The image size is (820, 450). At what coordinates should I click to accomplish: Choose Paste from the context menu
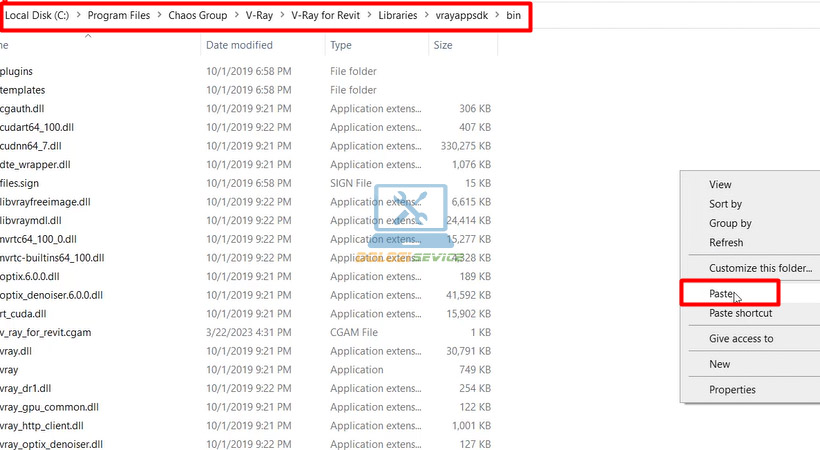click(x=722, y=294)
